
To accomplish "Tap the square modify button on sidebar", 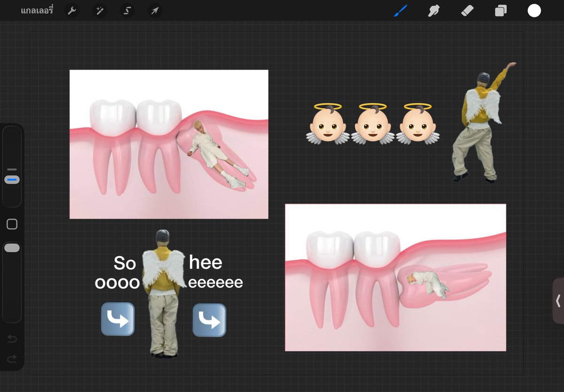I will (x=12, y=224).
